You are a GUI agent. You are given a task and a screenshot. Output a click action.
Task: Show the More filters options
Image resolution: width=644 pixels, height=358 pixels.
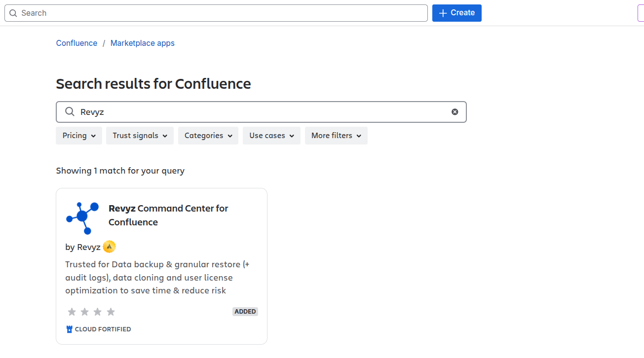(x=336, y=136)
